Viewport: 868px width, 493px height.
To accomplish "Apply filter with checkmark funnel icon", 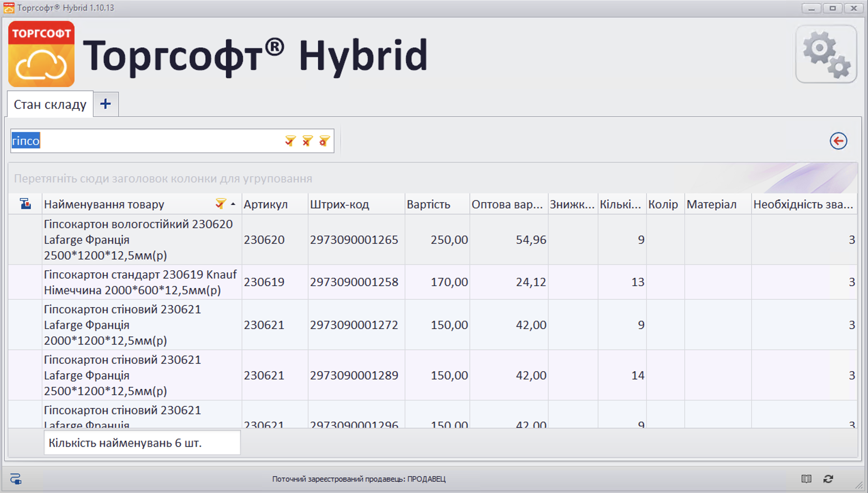I will [x=290, y=141].
